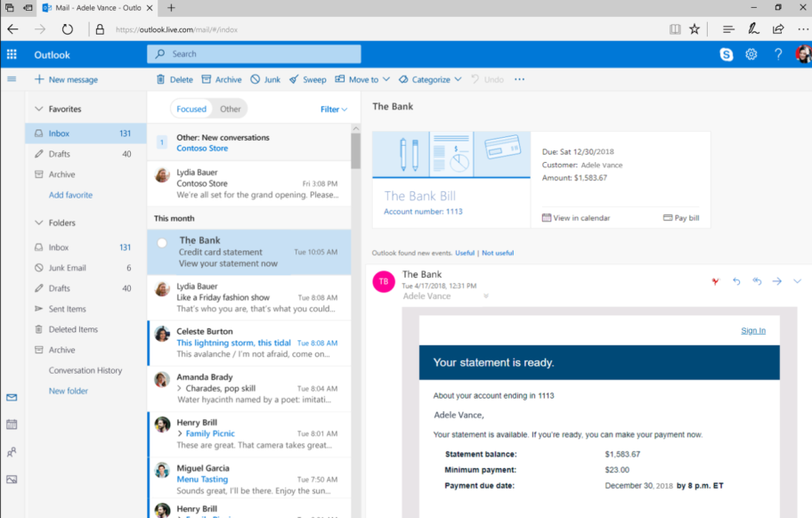This screenshot has width=812, height=518.
Task: Open the help question mark
Action: tap(778, 54)
